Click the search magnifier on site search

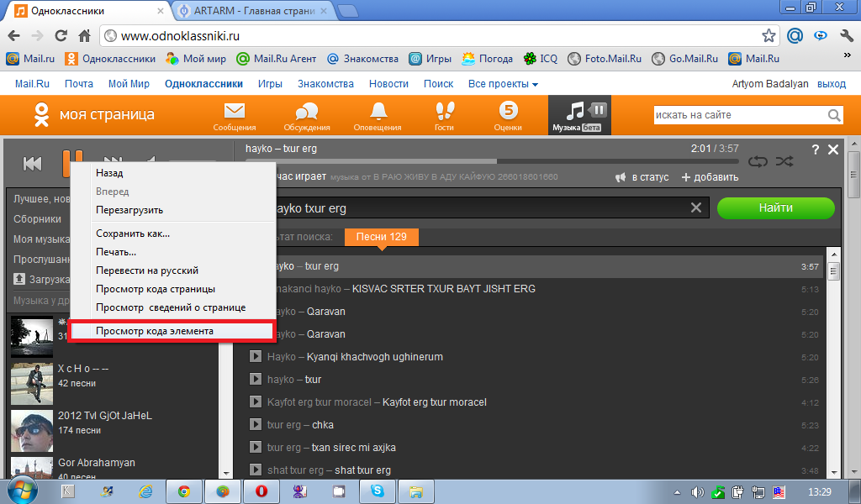[834, 115]
